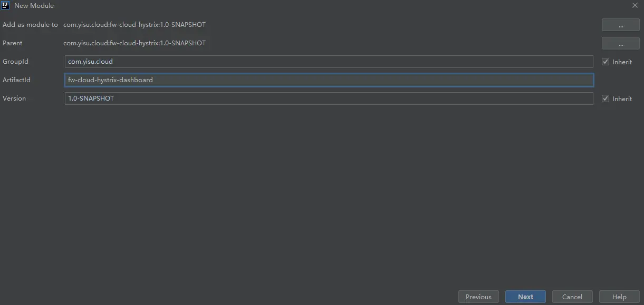Go back with the Previous button

pos(478,297)
